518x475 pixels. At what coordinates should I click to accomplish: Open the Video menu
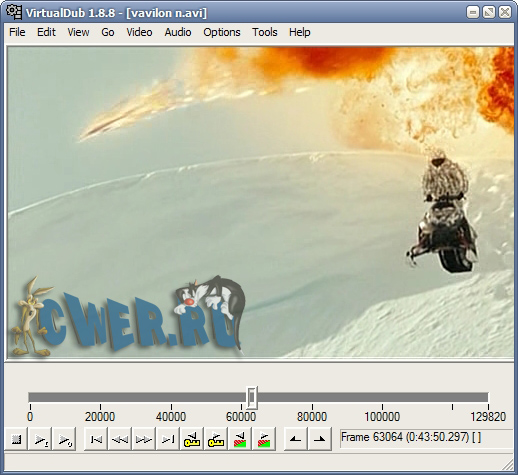[x=139, y=32]
